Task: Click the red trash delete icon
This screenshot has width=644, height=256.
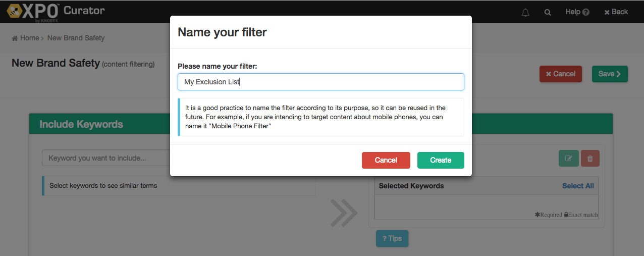Action: [x=591, y=159]
